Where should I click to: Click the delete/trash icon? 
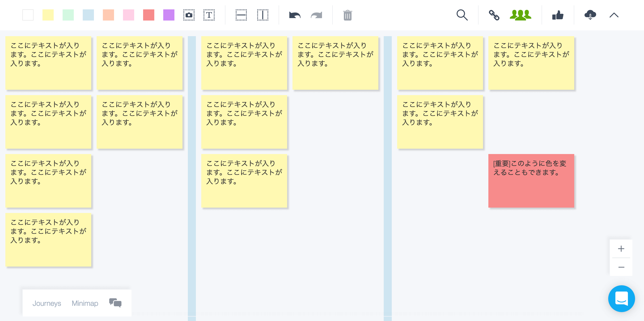tap(348, 15)
